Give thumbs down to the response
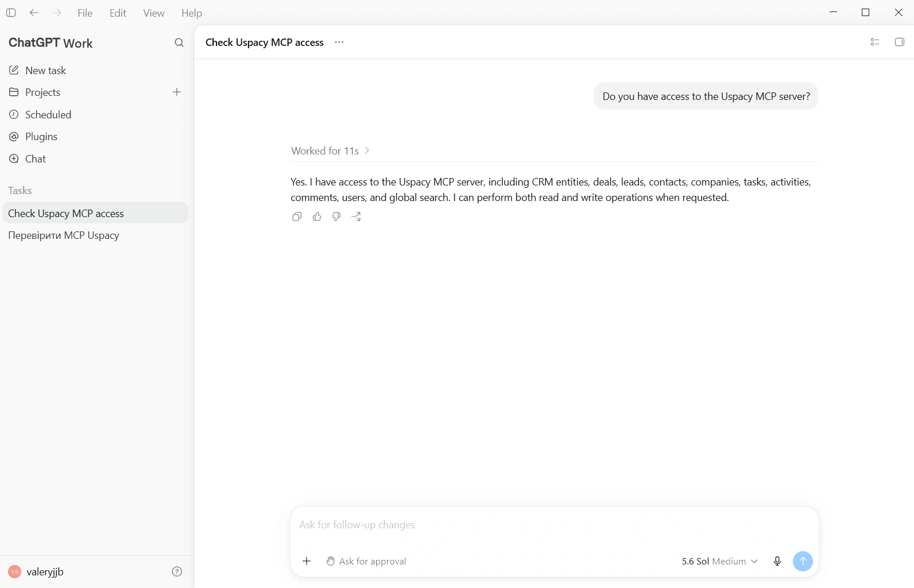Image resolution: width=914 pixels, height=588 pixels. click(336, 216)
